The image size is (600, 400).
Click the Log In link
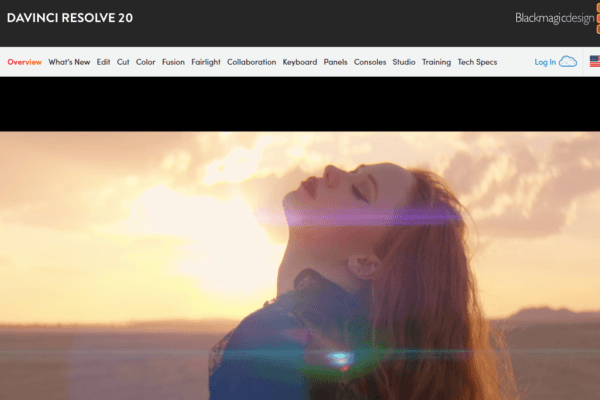pyautogui.click(x=545, y=62)
